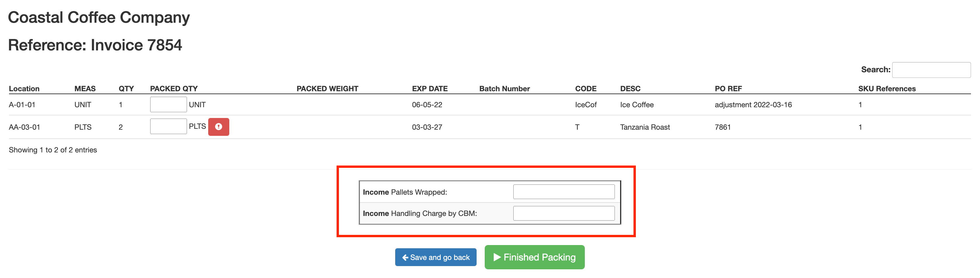Screen dimensions: 980x278
Task: Click the back arrow icon on Save button
Action: pyautogui.click(x=405, y=257)
